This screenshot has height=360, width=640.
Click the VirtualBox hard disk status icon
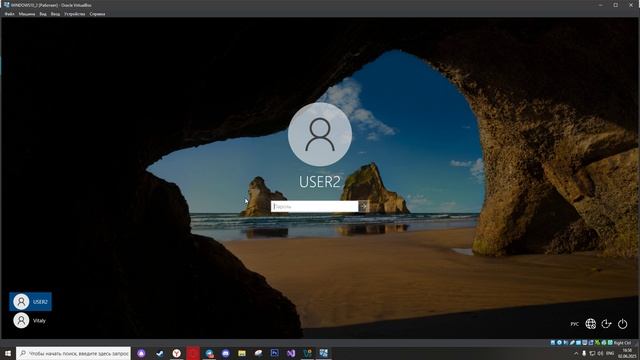553,342
